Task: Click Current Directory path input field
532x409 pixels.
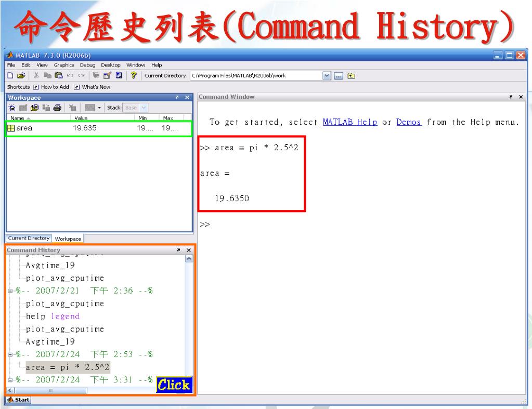Action: pyautogui.click(x=256, y=76)
